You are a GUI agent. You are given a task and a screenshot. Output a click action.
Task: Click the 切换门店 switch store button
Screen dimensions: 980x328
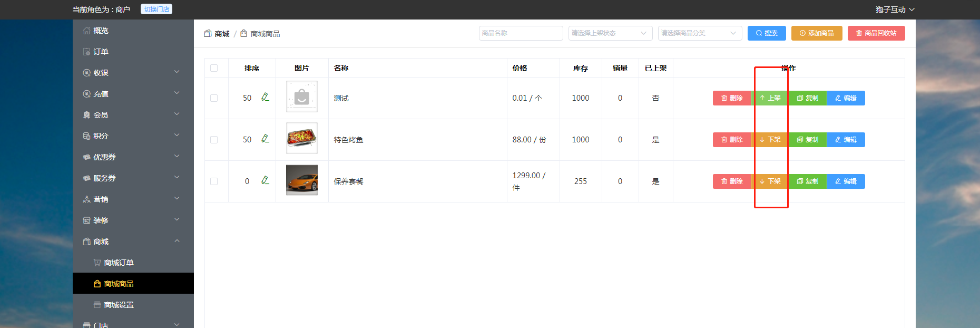pos(156,9)
